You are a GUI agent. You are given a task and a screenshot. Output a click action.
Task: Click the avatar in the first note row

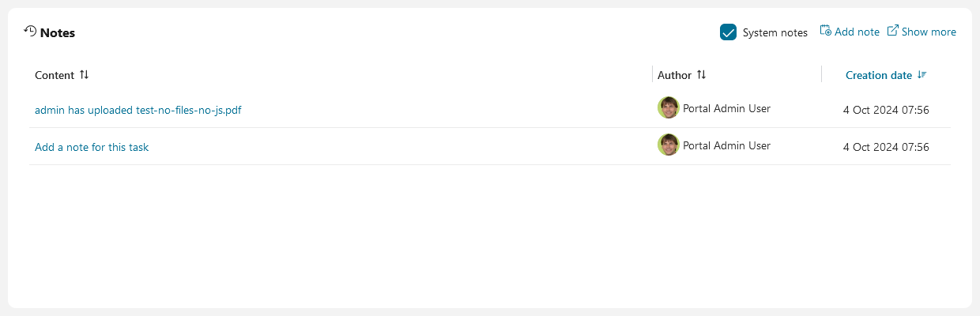point(669,108)
